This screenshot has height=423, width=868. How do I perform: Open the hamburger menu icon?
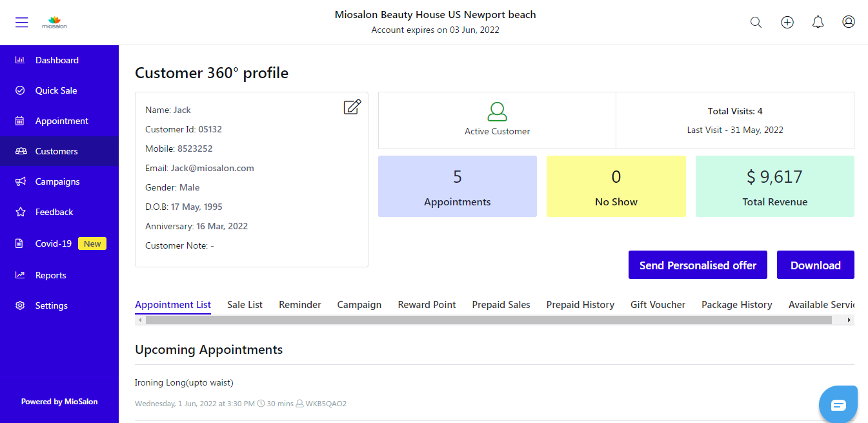(x=22, y=23)
